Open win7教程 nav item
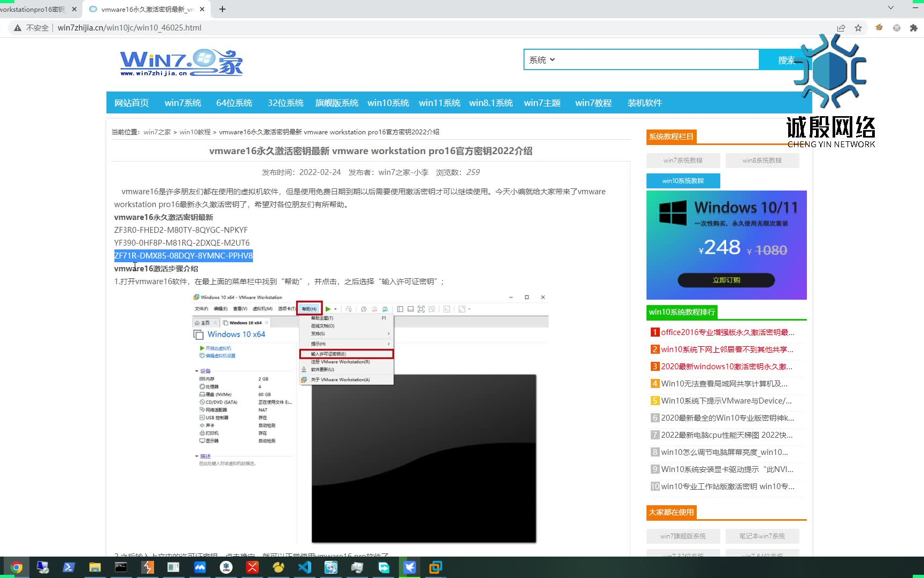The image size is (924, 578). 594,103
